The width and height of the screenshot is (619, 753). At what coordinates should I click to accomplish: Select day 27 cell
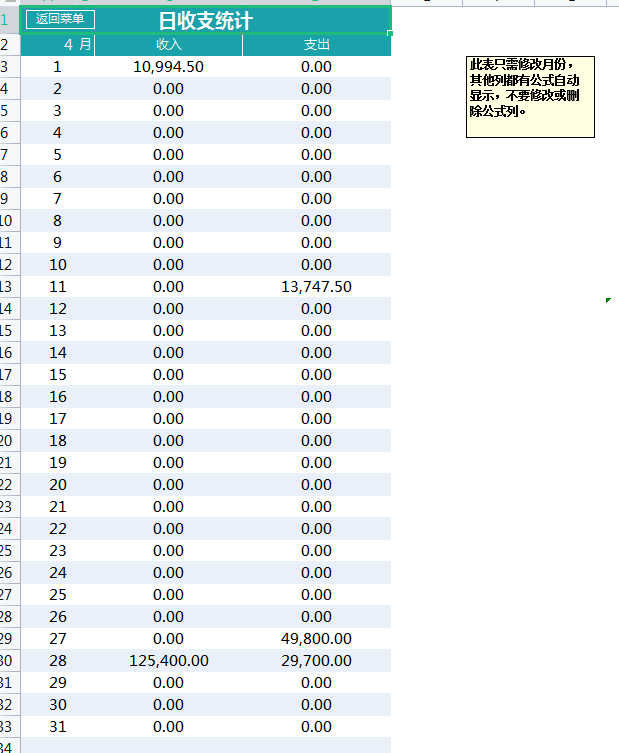(x=58, y=639)
